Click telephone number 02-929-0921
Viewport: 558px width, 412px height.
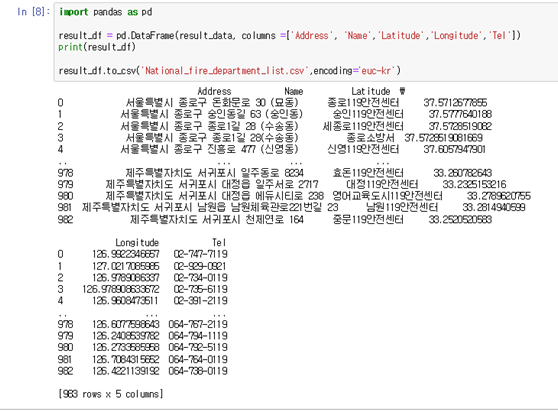200,266
